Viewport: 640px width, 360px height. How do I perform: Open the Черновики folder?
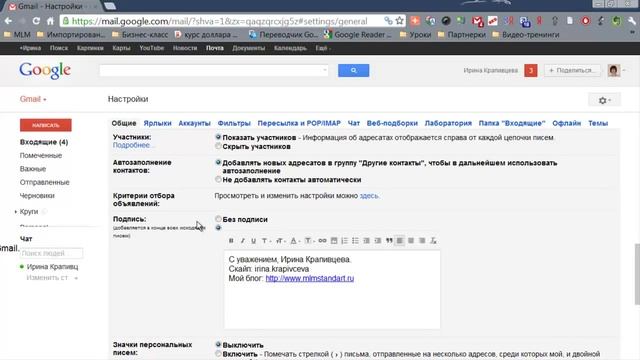click(37, 196)
